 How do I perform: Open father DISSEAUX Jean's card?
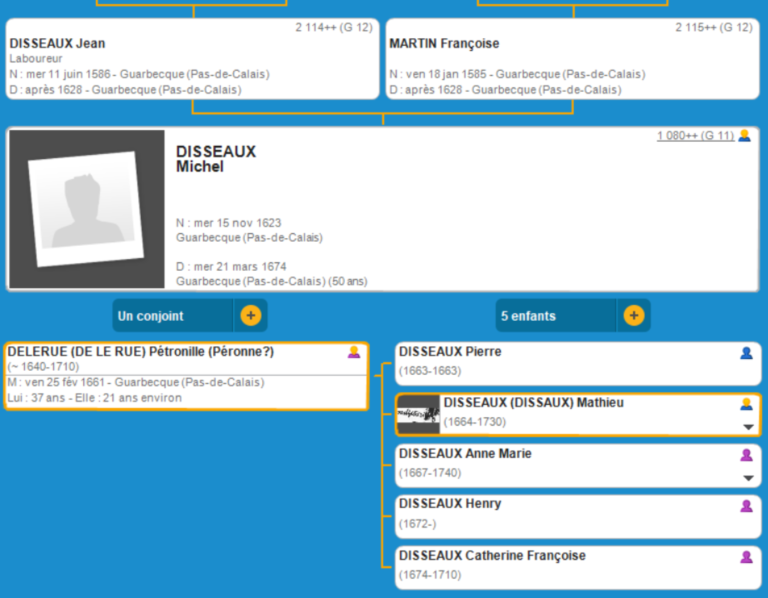(x=57, y=44)
